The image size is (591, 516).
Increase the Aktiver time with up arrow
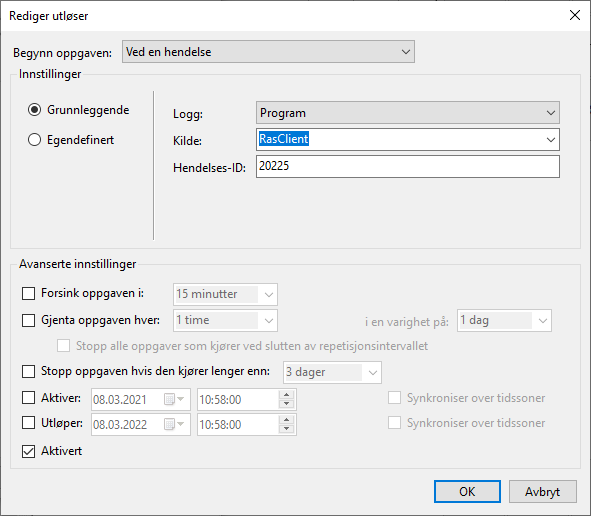(286, 395)
